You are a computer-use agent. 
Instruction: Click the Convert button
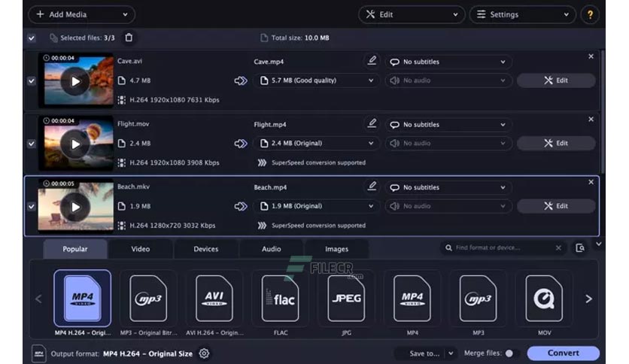[563, 353]
